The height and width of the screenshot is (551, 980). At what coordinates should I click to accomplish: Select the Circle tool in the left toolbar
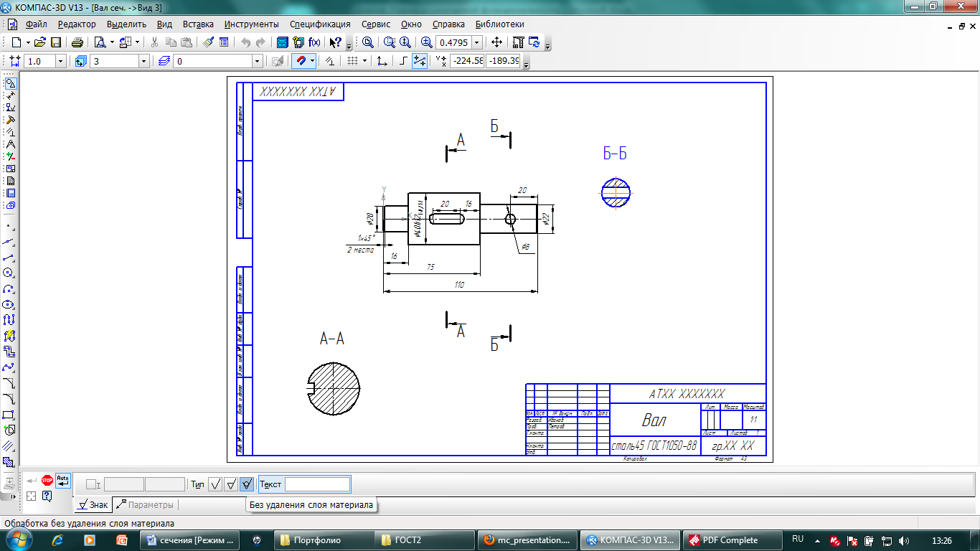click(9, 273)
